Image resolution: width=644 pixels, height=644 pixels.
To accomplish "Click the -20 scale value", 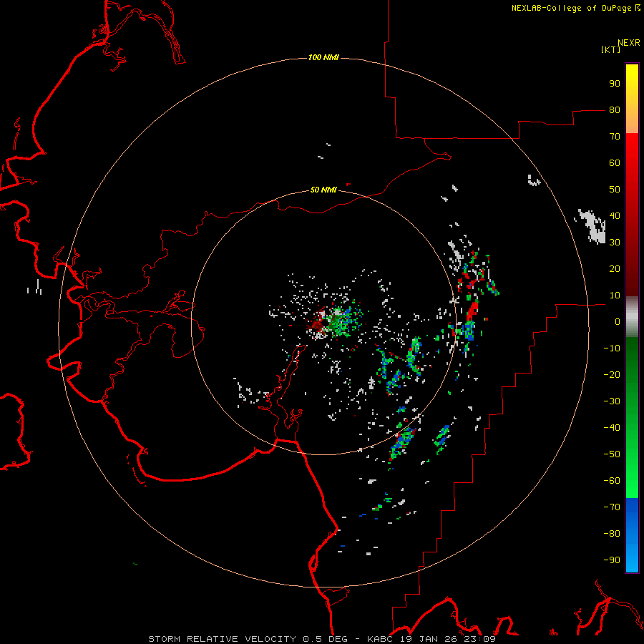I will pos(612,374).
